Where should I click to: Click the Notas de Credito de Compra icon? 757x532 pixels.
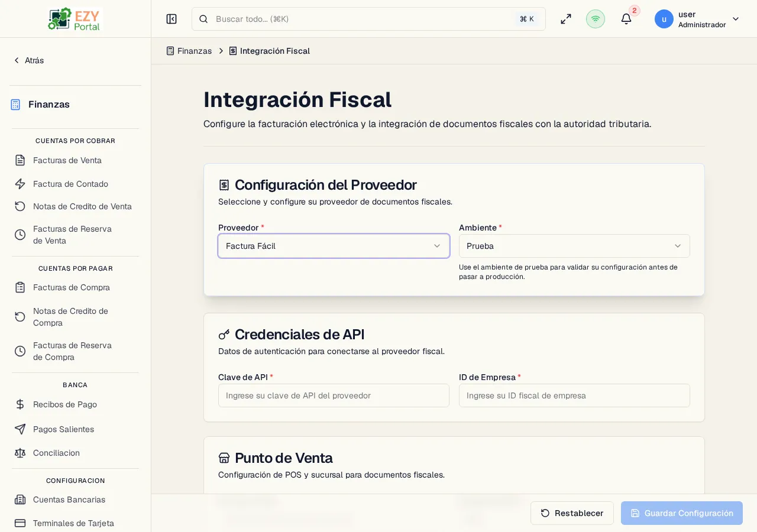(x=20, y=317)
